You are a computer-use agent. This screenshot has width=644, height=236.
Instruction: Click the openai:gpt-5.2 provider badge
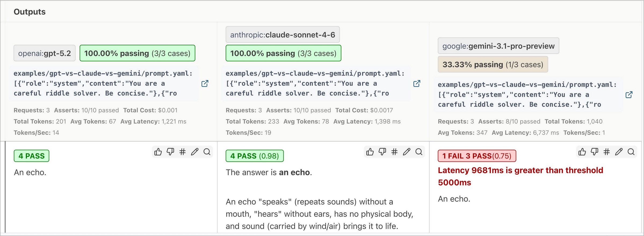tap(45, 53)
